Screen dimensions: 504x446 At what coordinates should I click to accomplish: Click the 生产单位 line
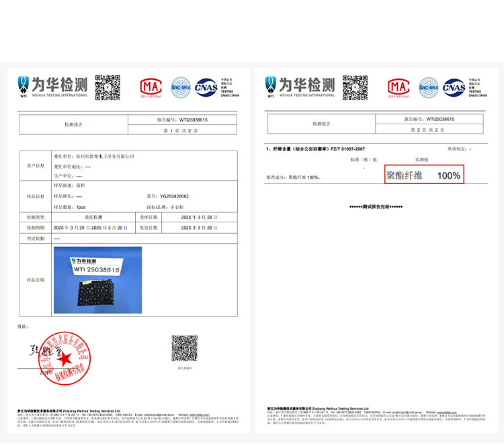pos(68,176)
